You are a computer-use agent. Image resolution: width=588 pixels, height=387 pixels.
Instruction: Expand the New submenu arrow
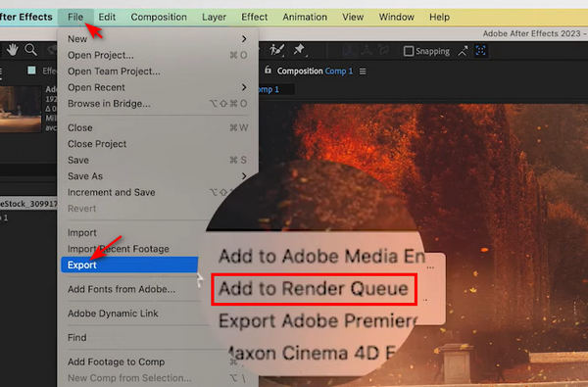coord(244,38)
